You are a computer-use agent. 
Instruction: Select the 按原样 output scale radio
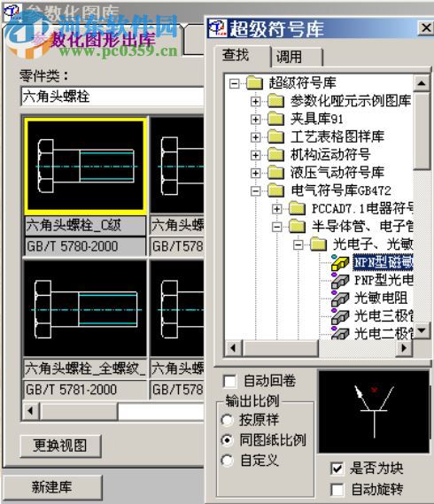pyautogui.click(x=228, y=420)
